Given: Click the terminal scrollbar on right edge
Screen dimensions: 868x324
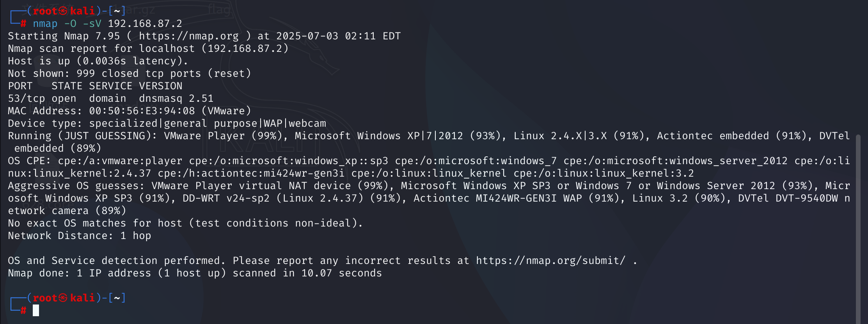Looking at the screenshot, I should click(857, 228).
